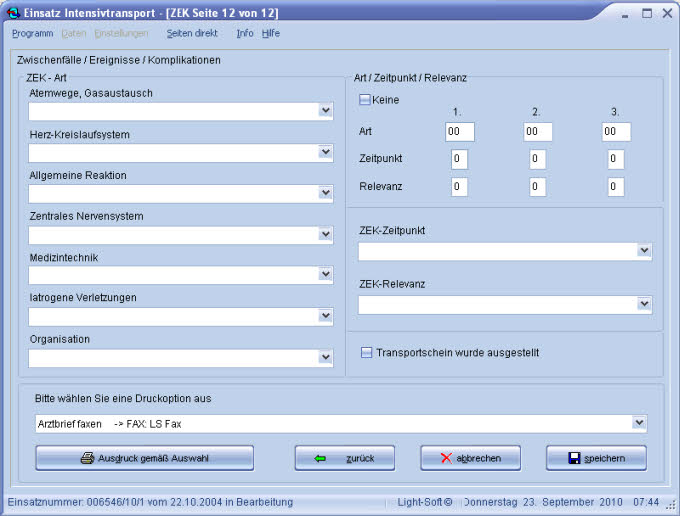The height and width of the screenshot is (516, 680).
Task: Click the floppy disk icon on speichern
Action: coord(574,458)
